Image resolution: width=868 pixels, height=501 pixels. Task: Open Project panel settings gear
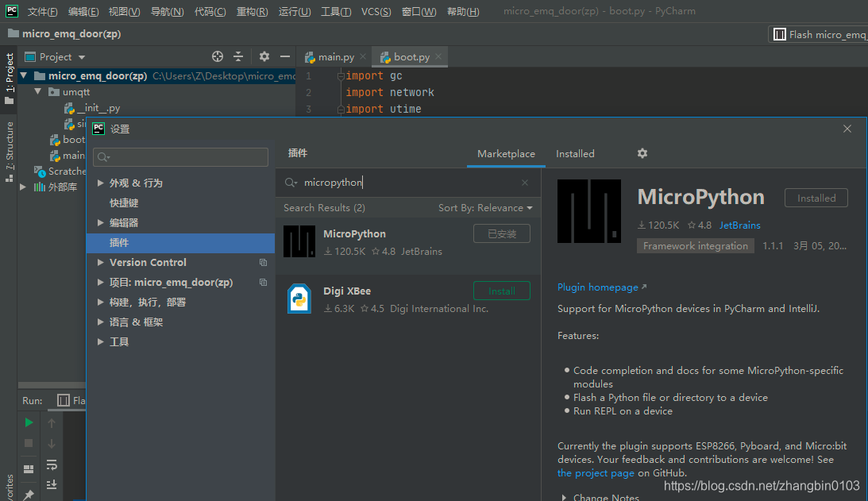[264, 56]
